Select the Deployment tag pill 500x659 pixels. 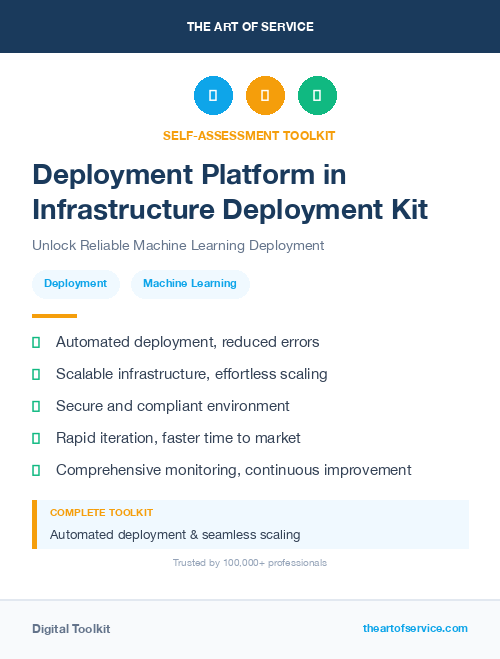(x=76, y=284)
